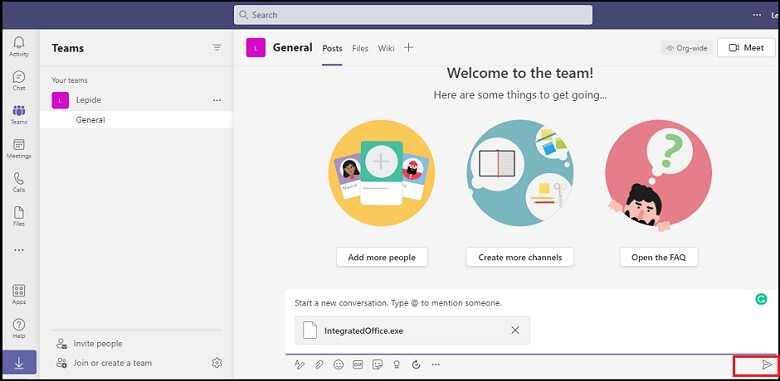Select the General channel
The height and width of the screenshot is (381, 780).
(x=137, y=120)
